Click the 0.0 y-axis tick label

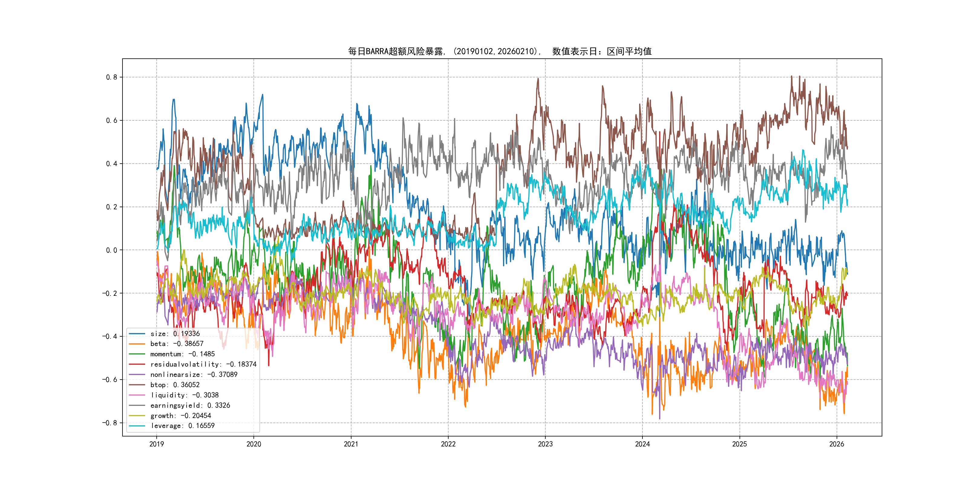[x=112, y=250]
